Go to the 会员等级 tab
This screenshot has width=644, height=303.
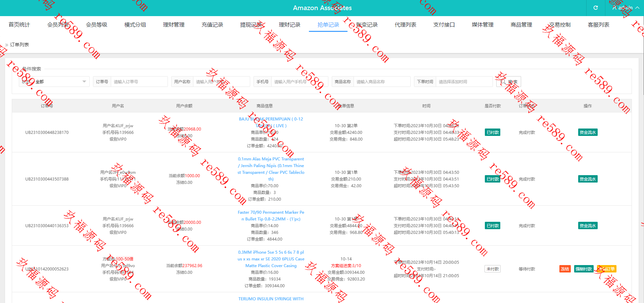pos(96,24)
